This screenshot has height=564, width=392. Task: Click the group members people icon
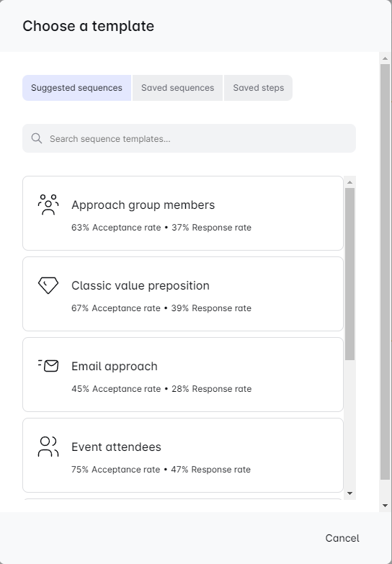(48, 205)
